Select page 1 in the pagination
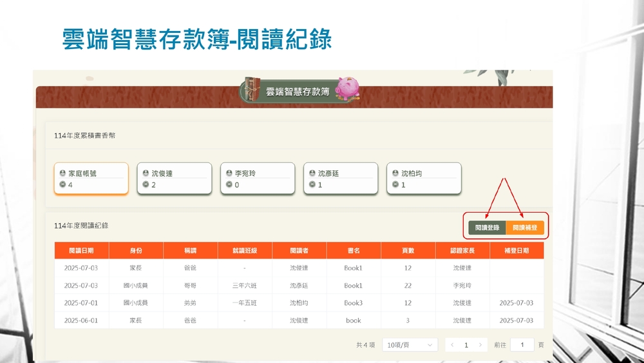This screenshot has height=363, width=644. 466,345
